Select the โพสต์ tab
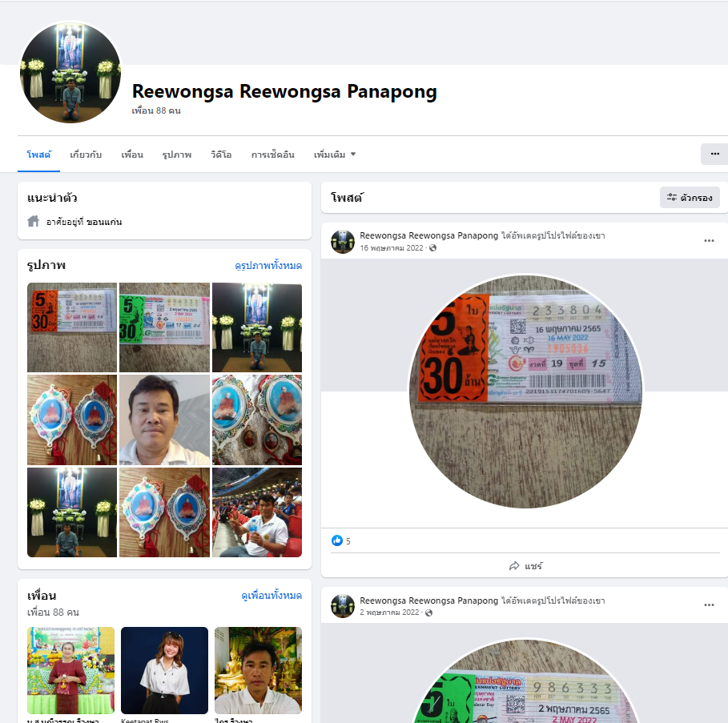Image resolution: width=728 pixels, height=723 pixels. [x=39, y=155]
